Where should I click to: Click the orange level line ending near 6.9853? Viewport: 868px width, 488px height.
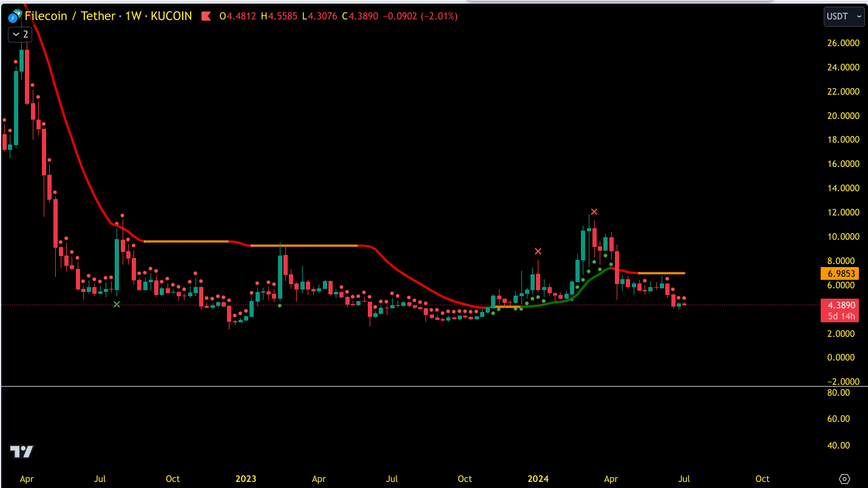(662, 273)
